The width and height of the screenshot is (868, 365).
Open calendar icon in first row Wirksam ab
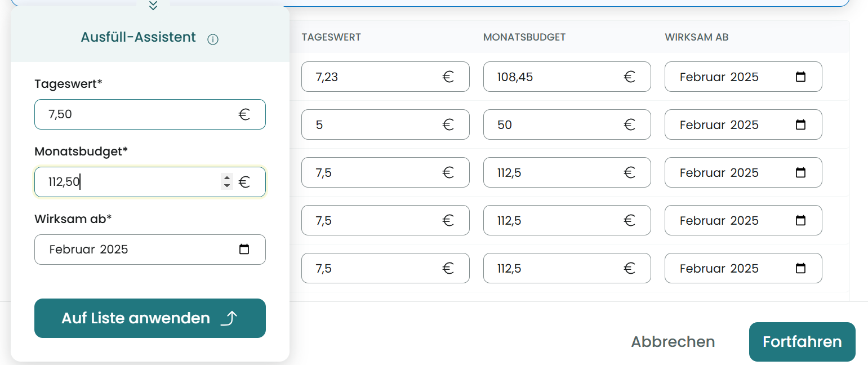[x=800, y=77]
